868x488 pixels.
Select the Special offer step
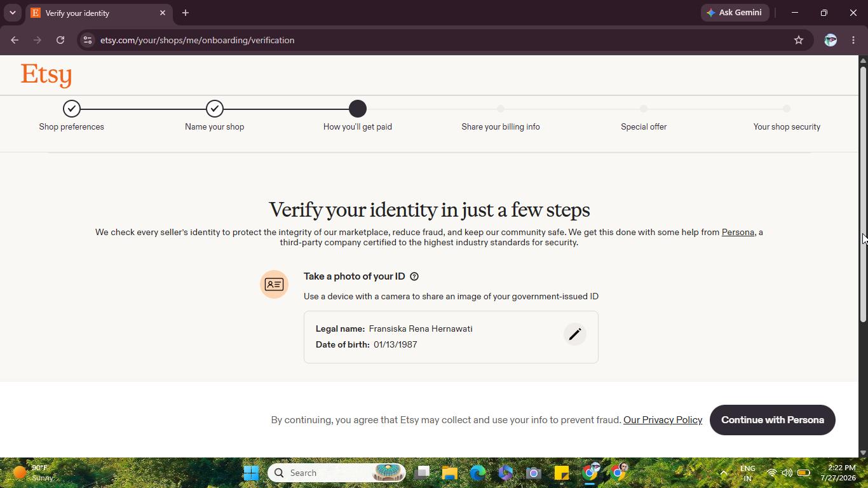coord(644,119)
